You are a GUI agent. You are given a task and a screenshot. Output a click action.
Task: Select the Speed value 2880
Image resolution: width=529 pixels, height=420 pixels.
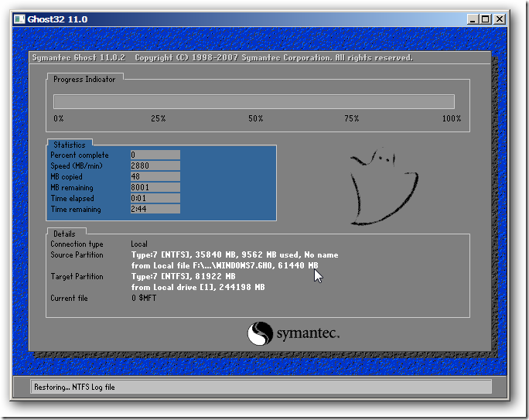(x=155, y=166)
